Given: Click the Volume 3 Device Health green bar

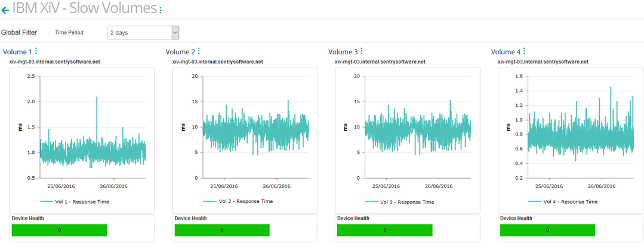Looking at the screenshot, I should [385, 230].
